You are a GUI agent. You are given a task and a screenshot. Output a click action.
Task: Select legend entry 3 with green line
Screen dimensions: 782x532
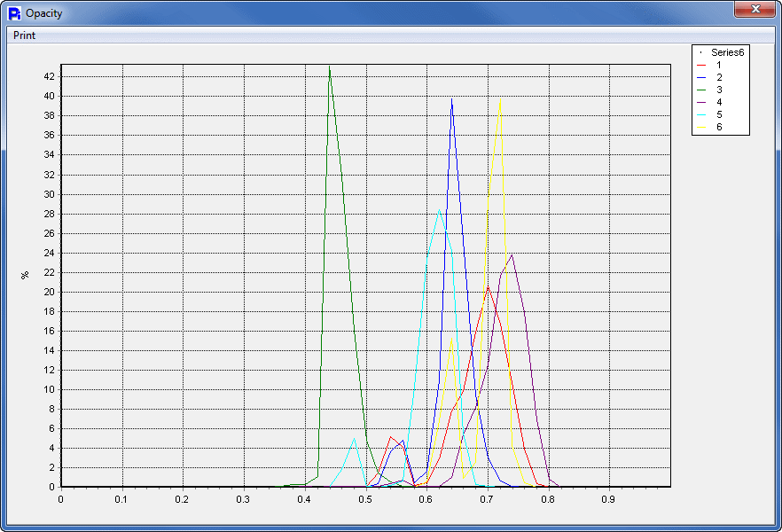click(709, 90)
